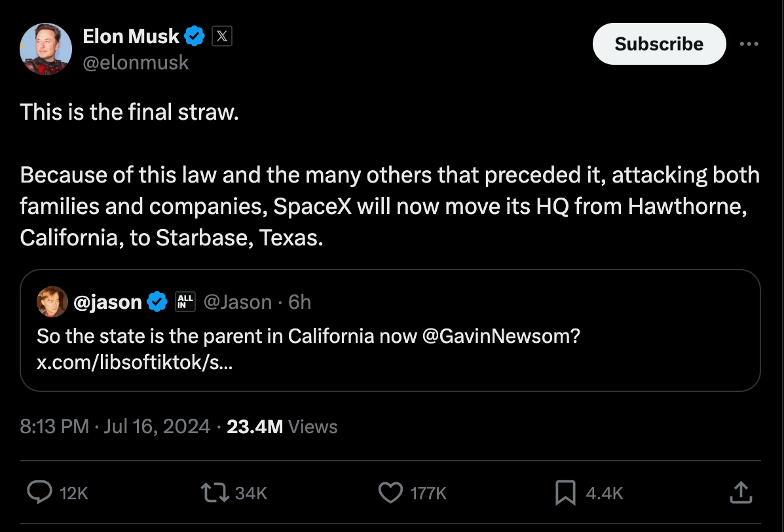The width and height of the screenshot is (784, 532).
Task: Click the verified checkmark beside @jason
Action: point(157,302)
